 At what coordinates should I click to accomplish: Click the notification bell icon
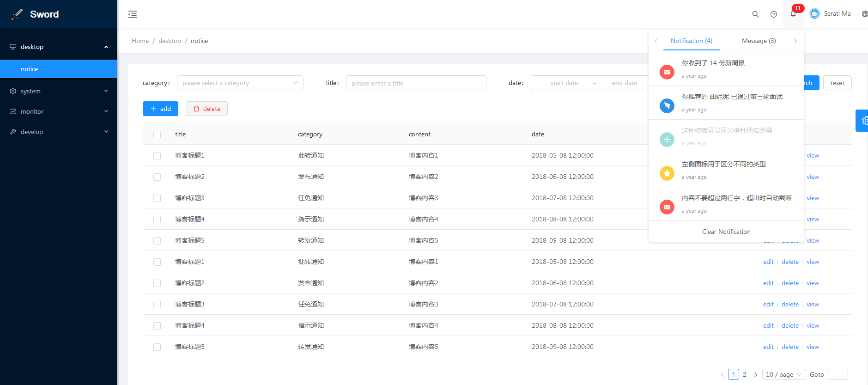[793, 14]
